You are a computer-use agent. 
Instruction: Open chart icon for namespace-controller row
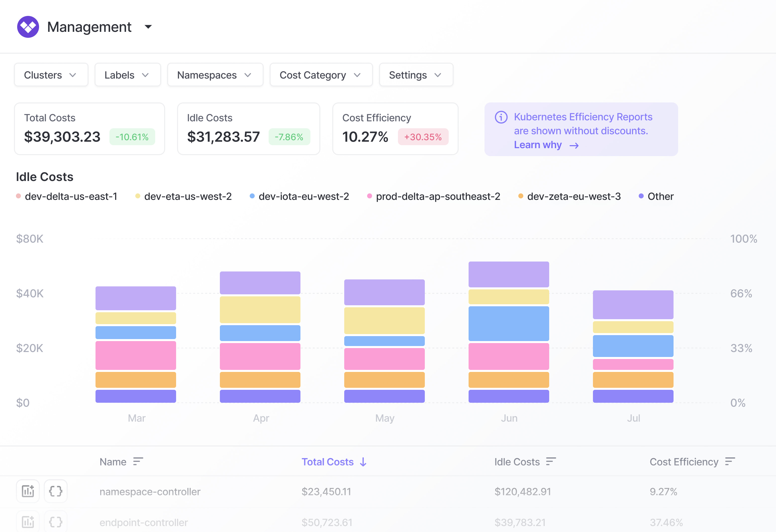click(28, 491)
